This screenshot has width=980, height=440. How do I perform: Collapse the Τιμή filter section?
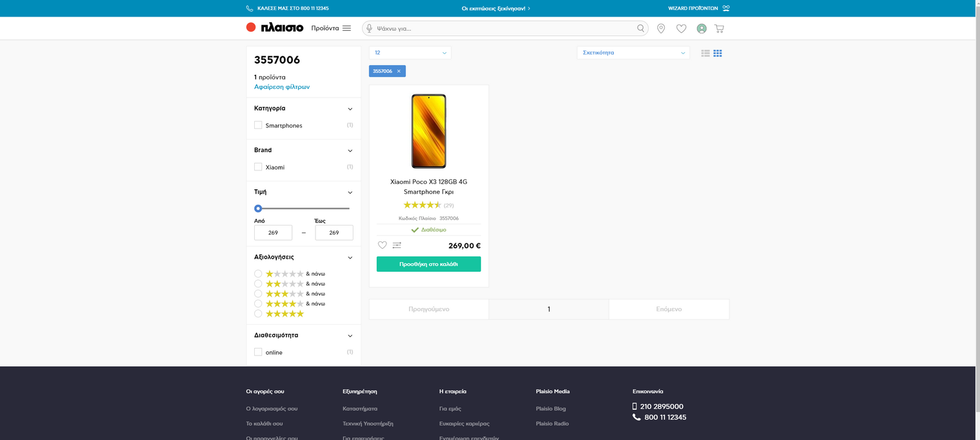[x=350, y=192]
